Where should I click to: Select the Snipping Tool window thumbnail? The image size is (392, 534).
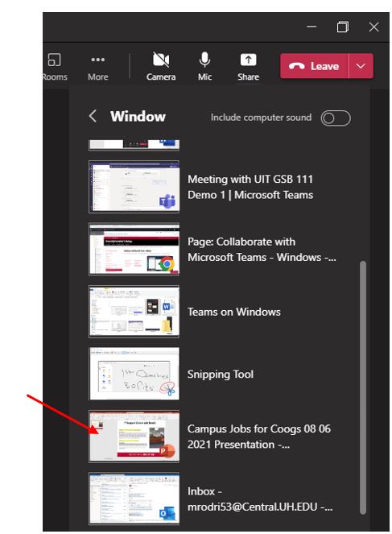pos(134,374)
